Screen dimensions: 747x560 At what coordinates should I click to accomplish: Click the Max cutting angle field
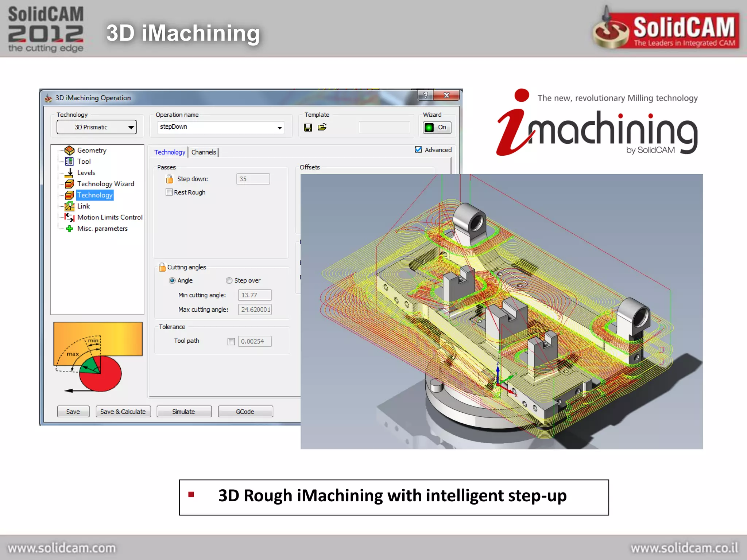pos(255,310)
